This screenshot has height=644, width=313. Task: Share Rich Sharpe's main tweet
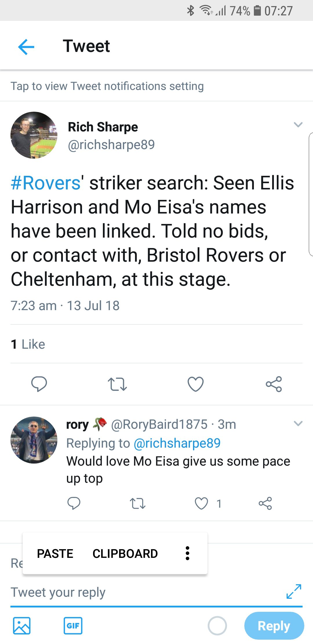pos(274,384)
